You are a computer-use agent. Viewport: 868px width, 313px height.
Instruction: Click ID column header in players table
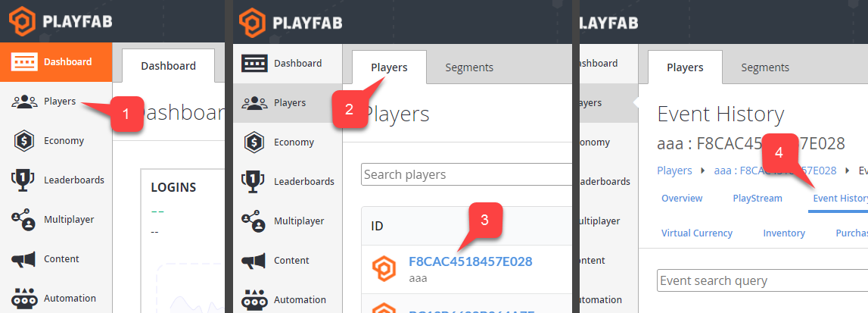coord(377,226)
